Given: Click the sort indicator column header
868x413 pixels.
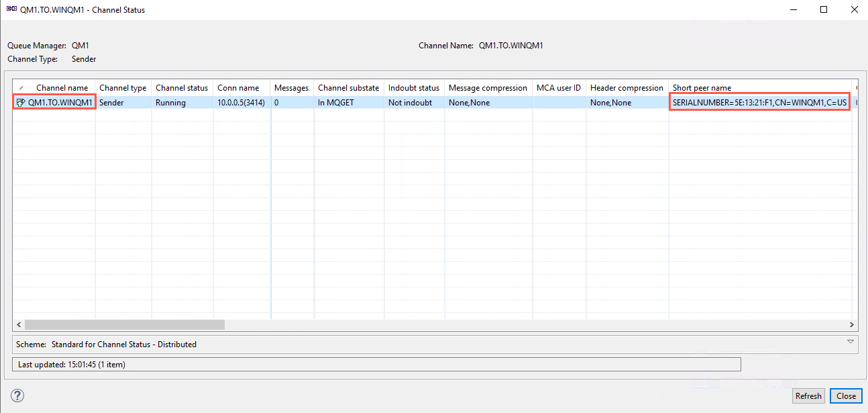Looking at the screenshot, I should 21,88.
